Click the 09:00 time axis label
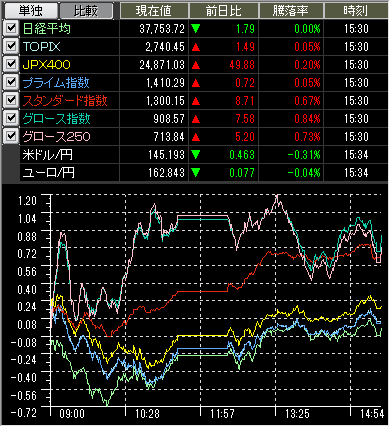Screen dimensions: 390x427 tap(72, 414)
